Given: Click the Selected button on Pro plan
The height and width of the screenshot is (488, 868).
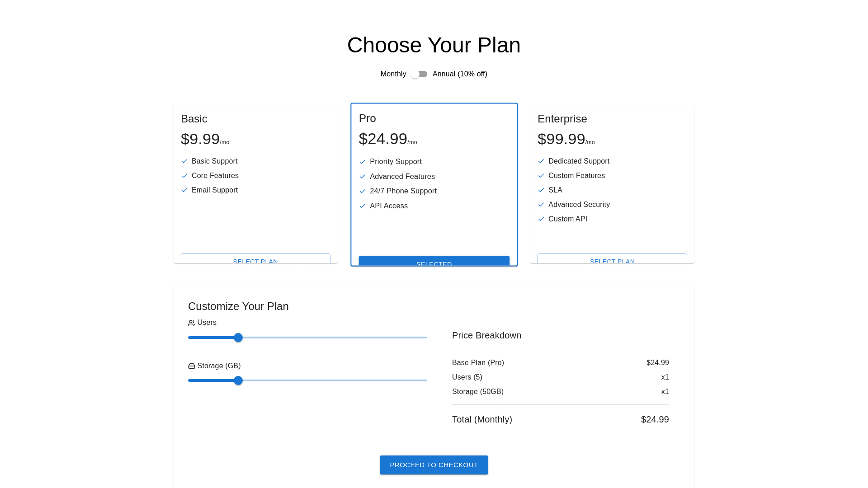Looking at the screenshot, I should pyautogui.click(x=434, y=261).
